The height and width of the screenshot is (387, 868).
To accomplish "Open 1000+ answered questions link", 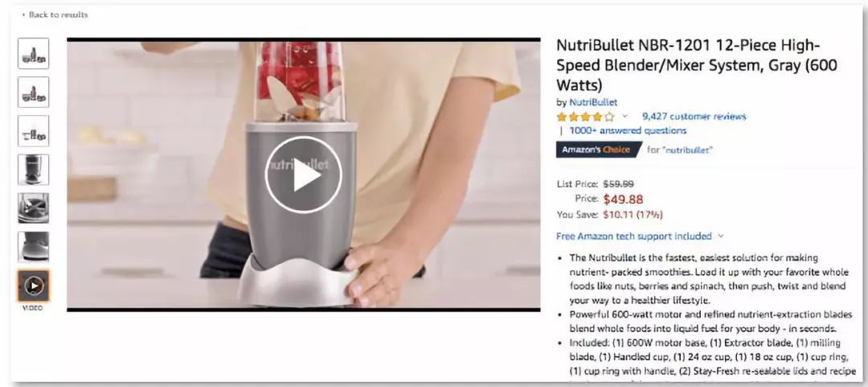I will coord(628,131).
